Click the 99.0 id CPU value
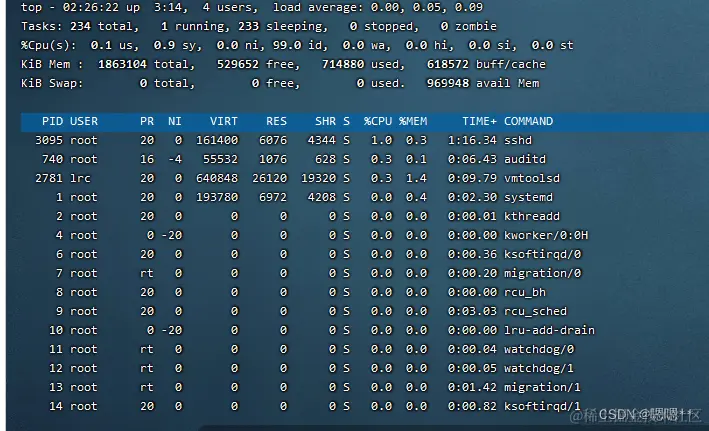 [x=287, y=45]
